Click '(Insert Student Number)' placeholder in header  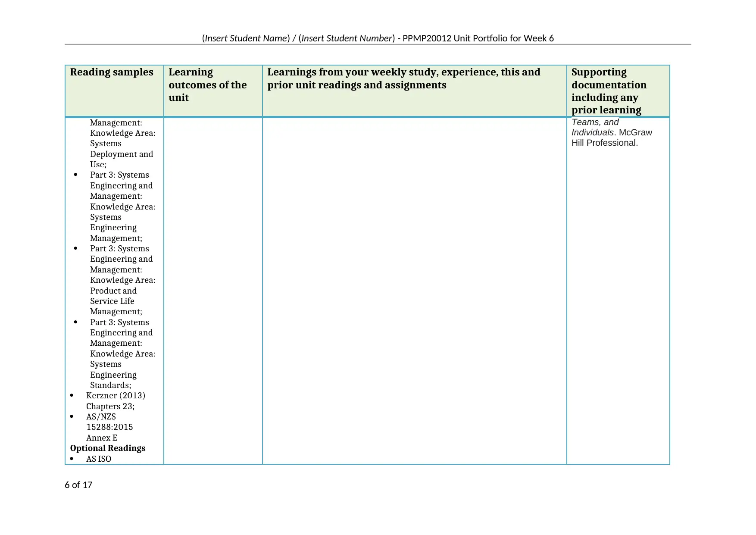pyautogui.click(x=347, y=38)
